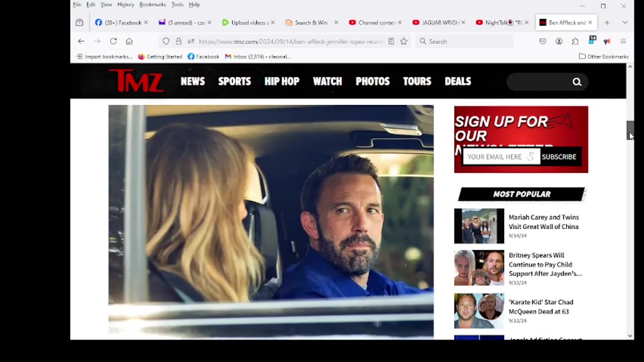Open the Firefox account icon

click(559, 41)
